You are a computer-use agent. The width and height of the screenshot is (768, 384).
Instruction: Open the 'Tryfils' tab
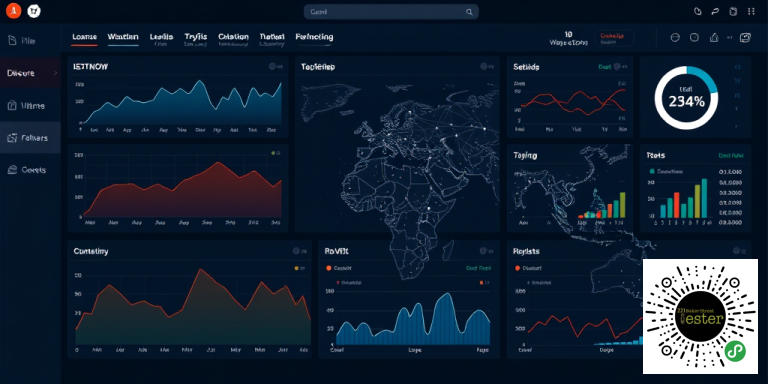(x=195, y=37)
